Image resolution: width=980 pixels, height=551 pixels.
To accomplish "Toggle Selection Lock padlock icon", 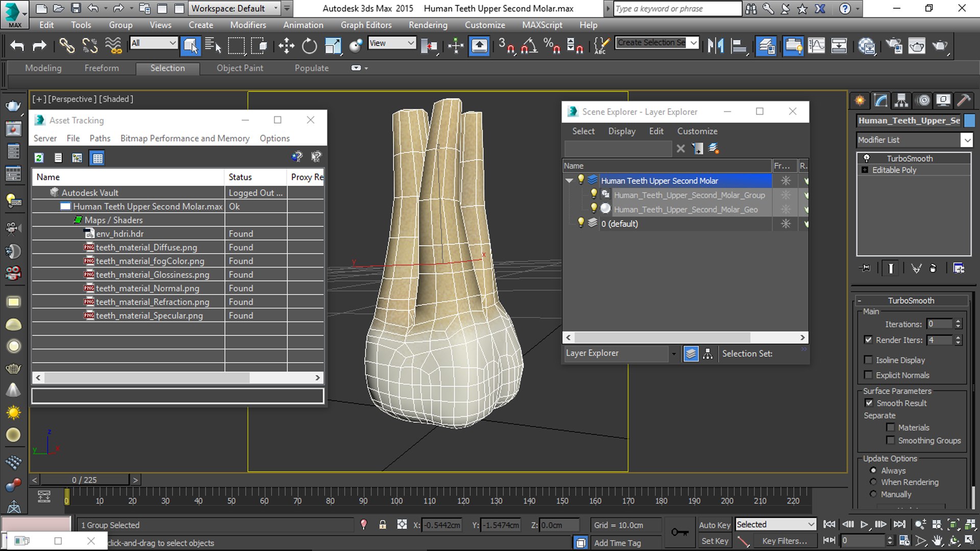I will click(382, 524).
